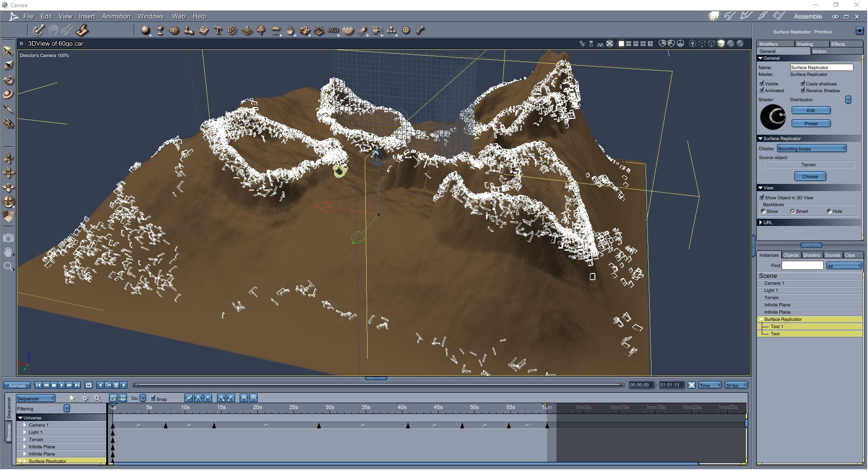Open the Render room via filmstrip icon
This screenshot has height=470, width=868.
pos(779,16)
